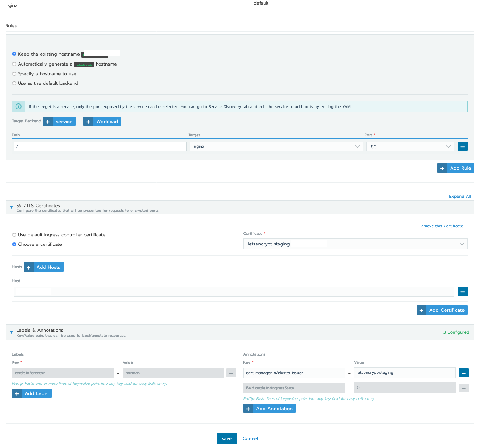Open the Certificate dropdown letsencrypt-staging
This screenshot has width=493, height=448.
[x=355, y=244]
